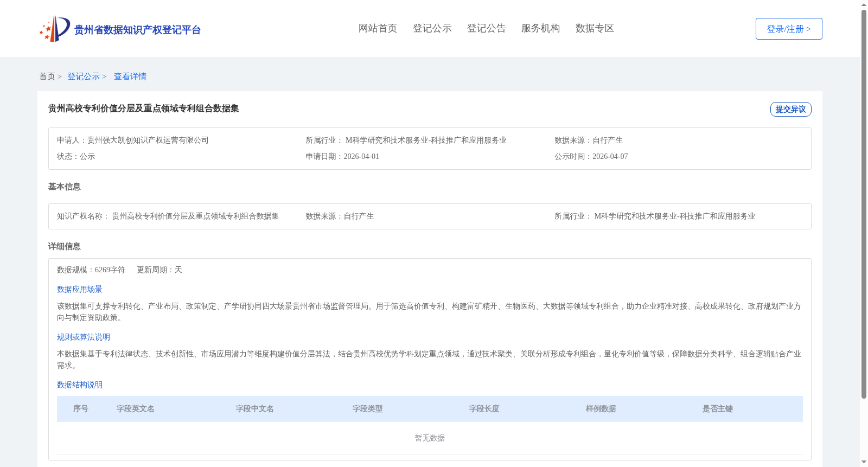Click the platform logo icon

pyautogui.click(x=55, y=29)
